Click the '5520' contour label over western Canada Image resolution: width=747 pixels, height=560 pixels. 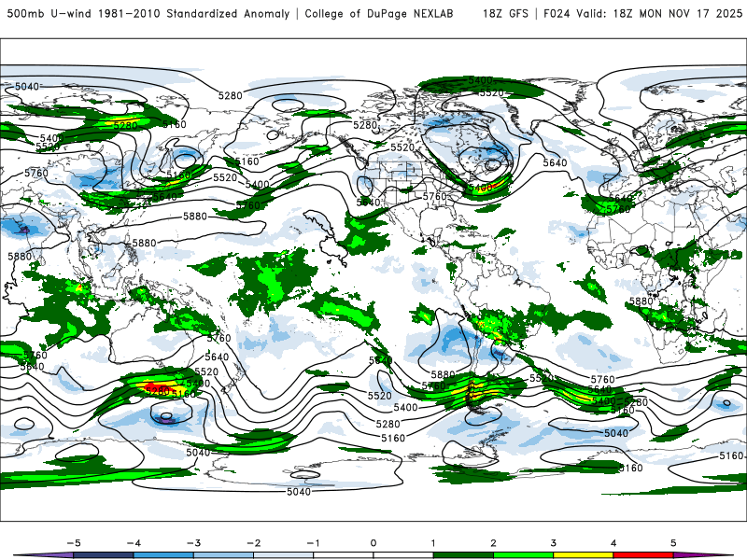[x=402, y=147]
